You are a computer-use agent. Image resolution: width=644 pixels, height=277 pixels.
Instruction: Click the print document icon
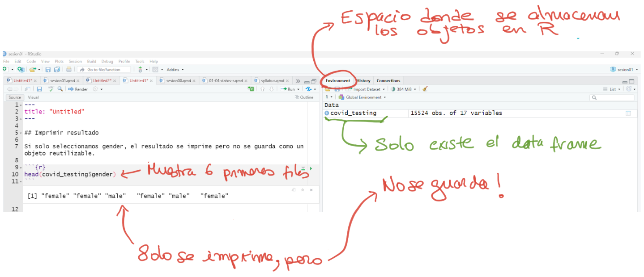pos(68,70)
